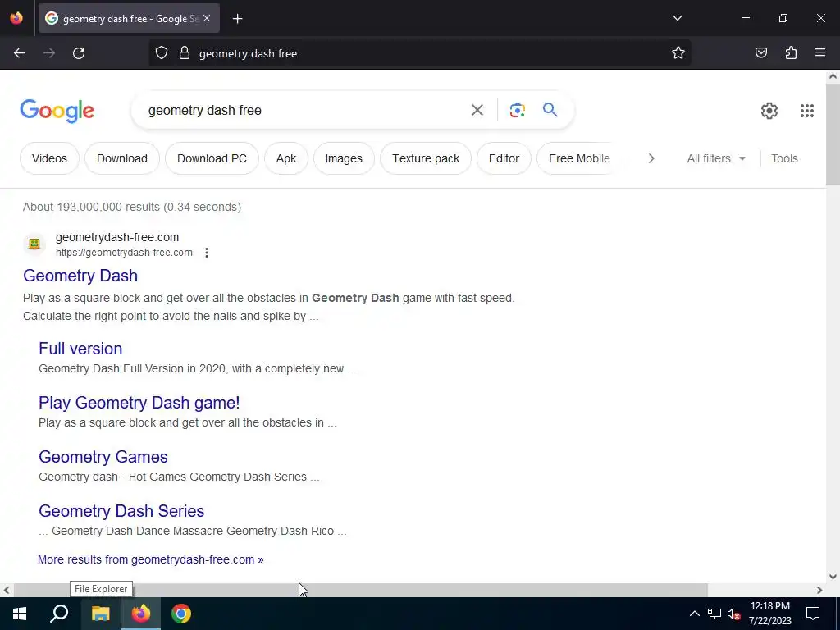The image size is (840, 630).
Task: Close the Google search tab
Action: coord(207,19)
